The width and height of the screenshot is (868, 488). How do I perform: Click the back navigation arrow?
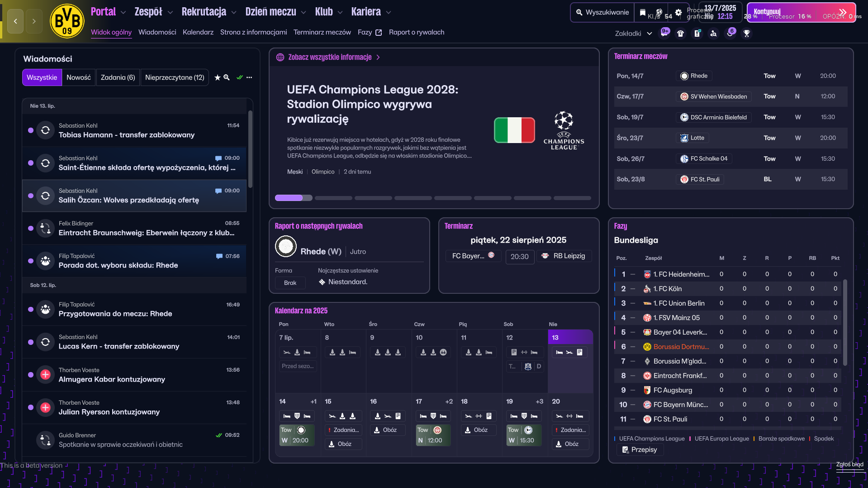tap(15, 21)
